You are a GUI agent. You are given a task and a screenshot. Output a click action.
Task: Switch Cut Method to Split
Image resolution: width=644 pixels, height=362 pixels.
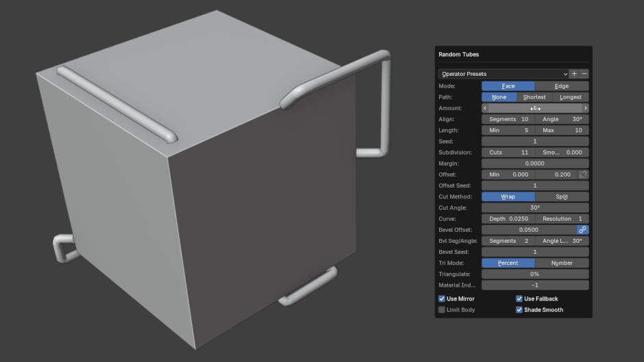click(x=562, y=196)
